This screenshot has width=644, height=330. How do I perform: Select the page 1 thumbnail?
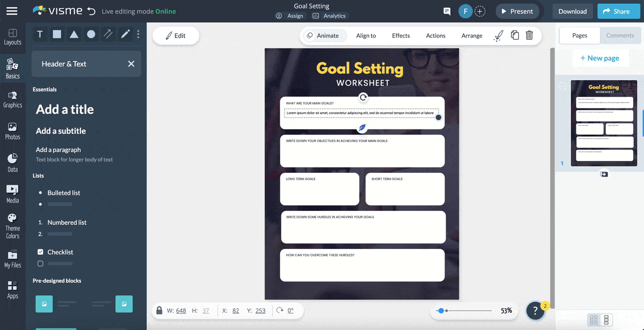[x=604, y=123]
